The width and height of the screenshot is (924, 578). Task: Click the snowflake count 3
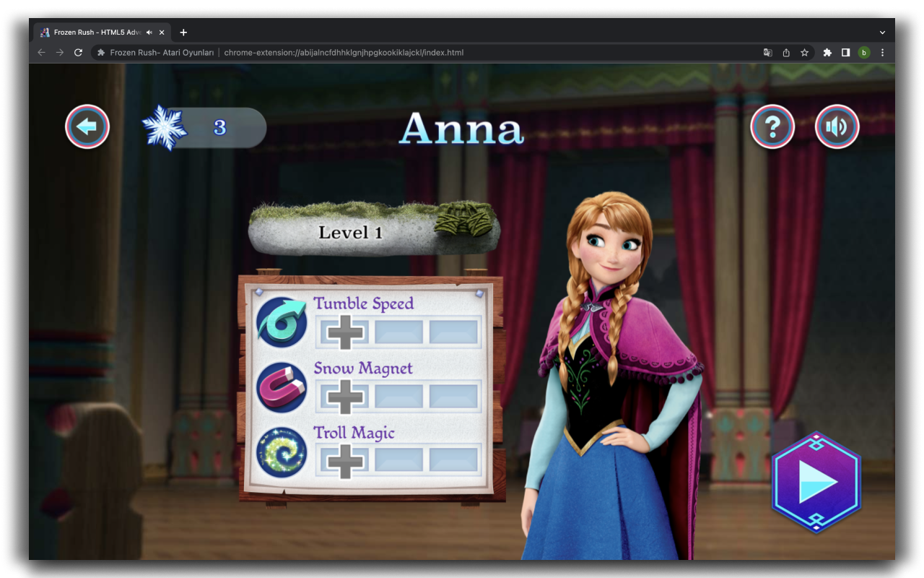(220, 128)
